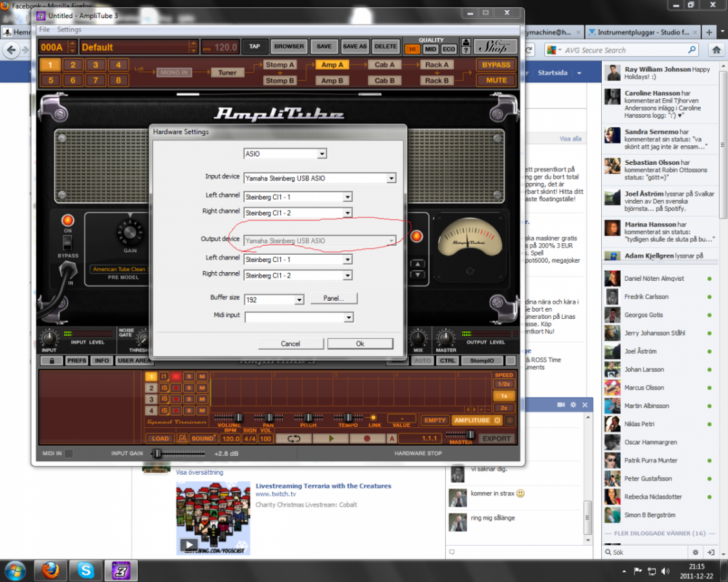This screenshot has height=582, width=728.
Task: Flip the amp BYPASS switch
Action: coord(67,242)
